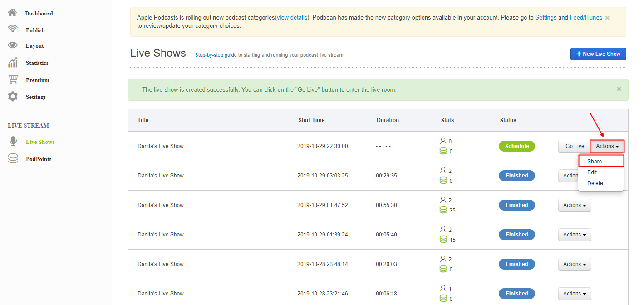Dismiss the green success message

click(619, 89)
